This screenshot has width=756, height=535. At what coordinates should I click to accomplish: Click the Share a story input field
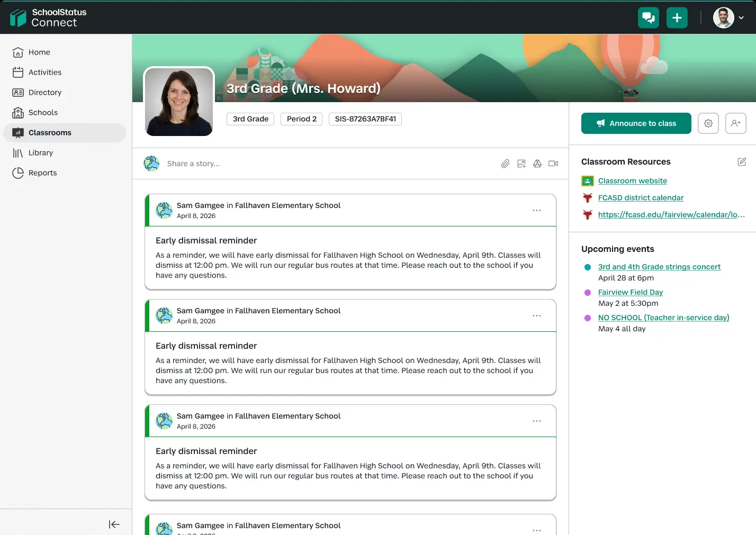(328, 164)
